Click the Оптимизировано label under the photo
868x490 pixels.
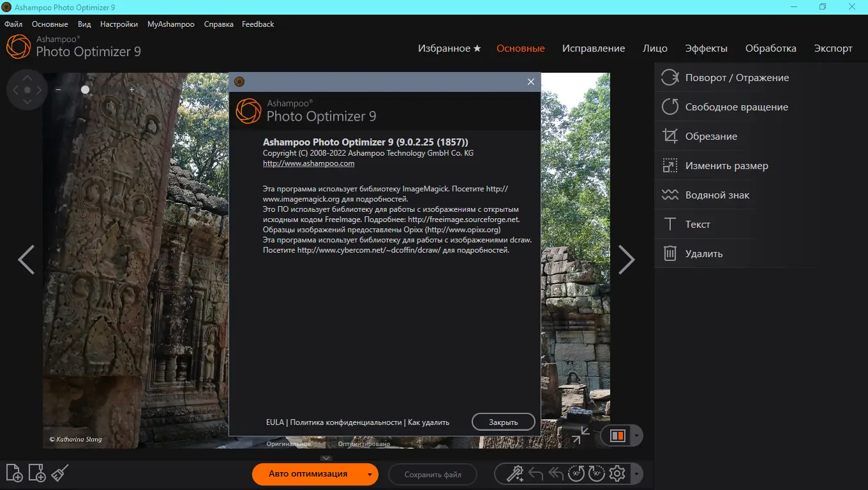tap(364, 443)
